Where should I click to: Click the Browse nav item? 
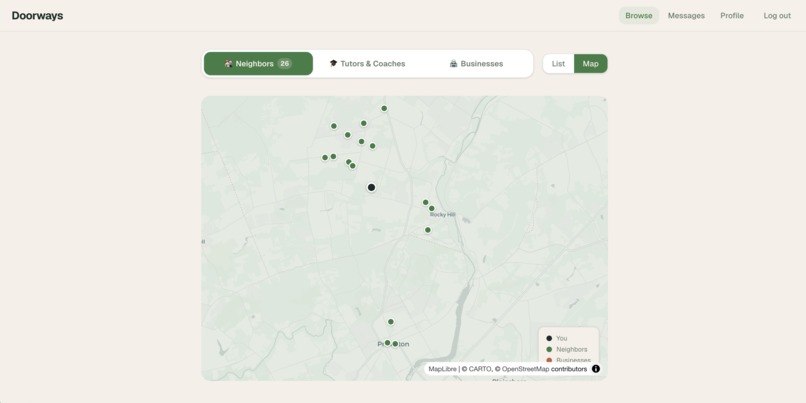(639, 15)
